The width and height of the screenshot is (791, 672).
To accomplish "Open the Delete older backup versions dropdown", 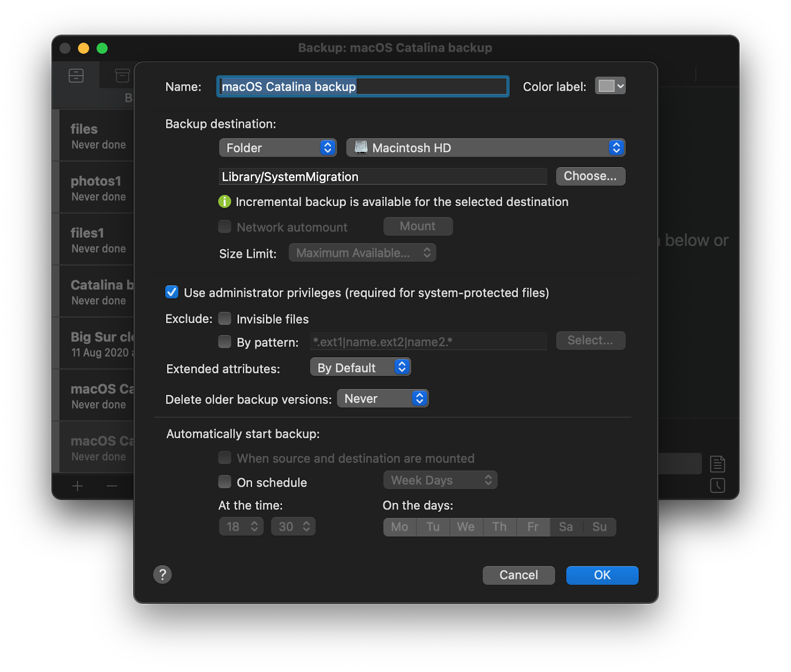I will [383, 398].
